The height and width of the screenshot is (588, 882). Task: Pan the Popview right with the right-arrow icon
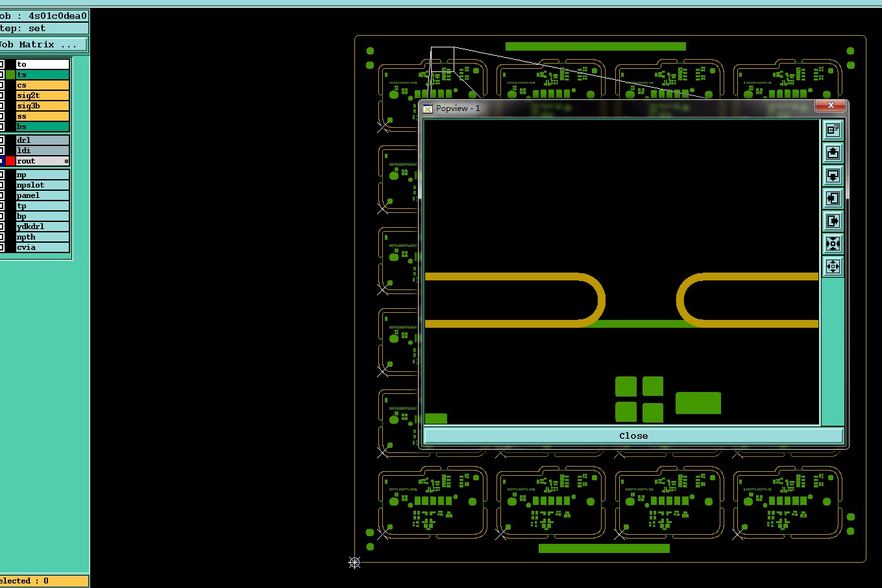tap(833, 221)
